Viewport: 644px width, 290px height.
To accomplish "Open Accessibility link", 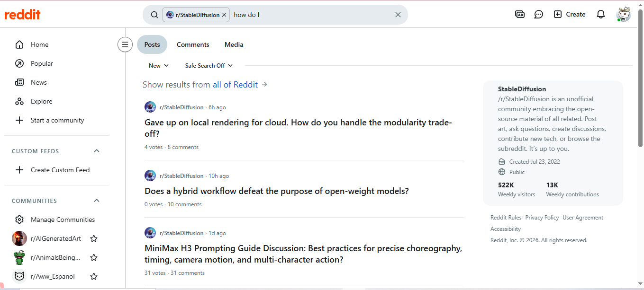I will [505, 229].
